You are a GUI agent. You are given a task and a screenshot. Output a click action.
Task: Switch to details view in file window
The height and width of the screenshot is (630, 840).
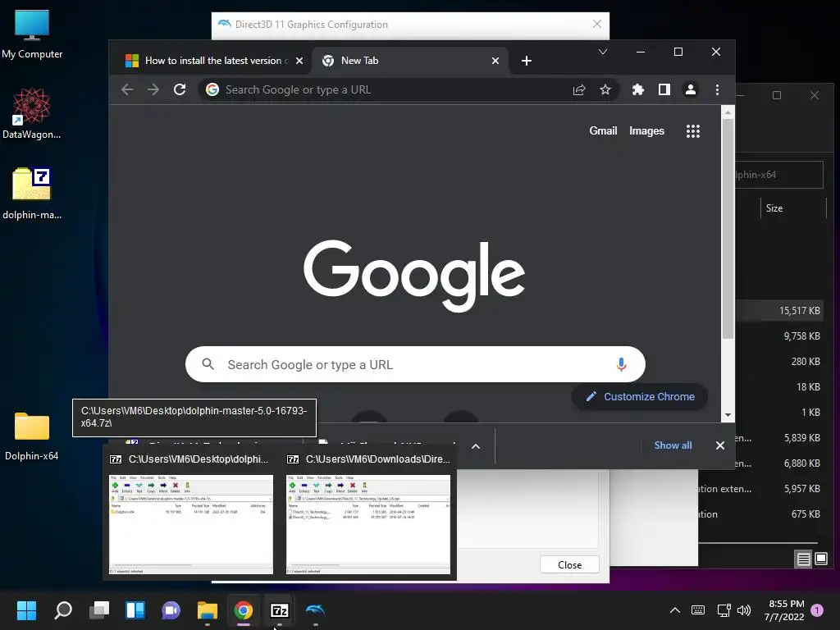[804, 559]
